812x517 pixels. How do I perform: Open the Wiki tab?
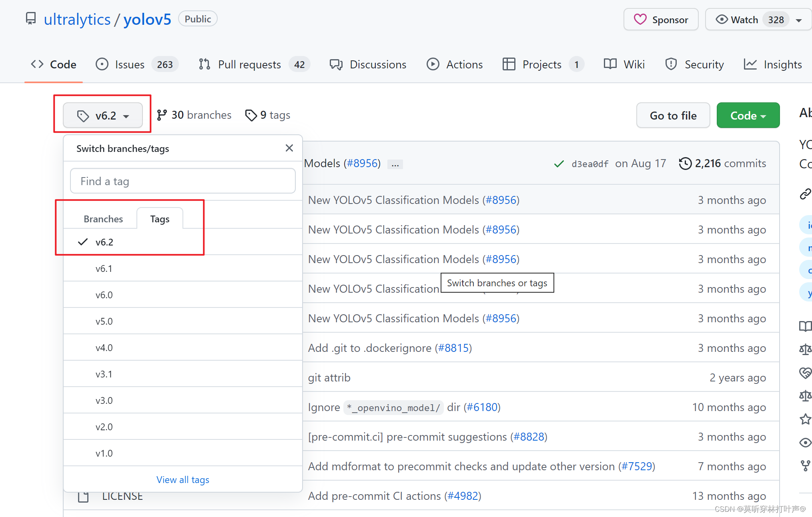coord(624,64)
